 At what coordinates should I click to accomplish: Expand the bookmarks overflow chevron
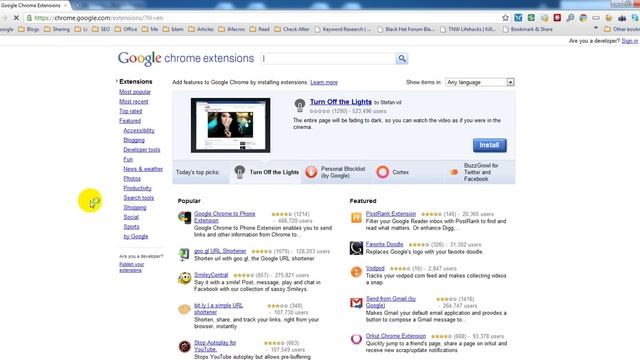[596, 29]
